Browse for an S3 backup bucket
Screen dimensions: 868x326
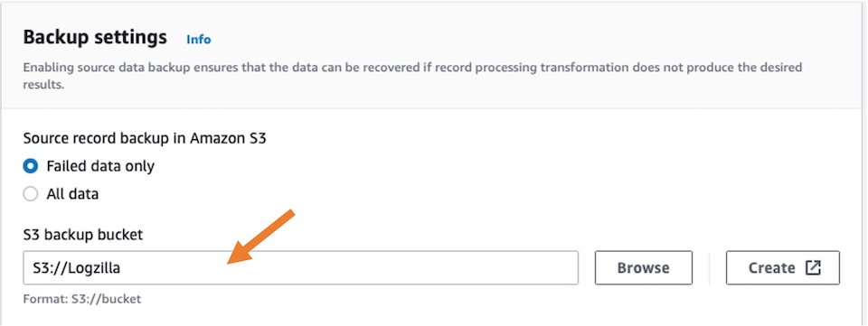coord(643,268)
